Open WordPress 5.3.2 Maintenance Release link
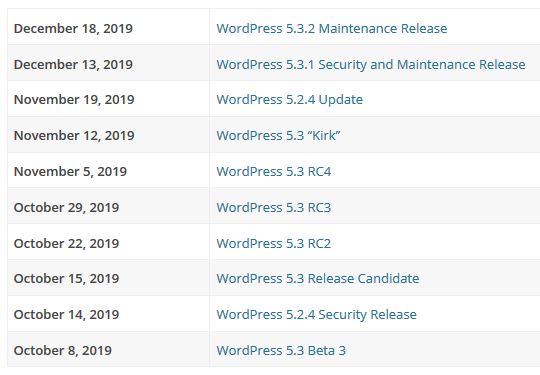Screen dimensions: 540x375 (x=332, y=28)
